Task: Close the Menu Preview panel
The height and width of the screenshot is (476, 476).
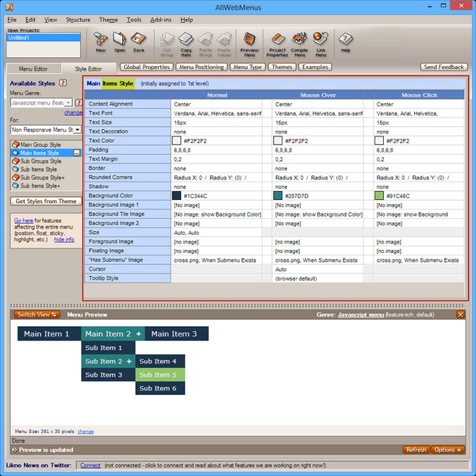Action: [460, 314]
